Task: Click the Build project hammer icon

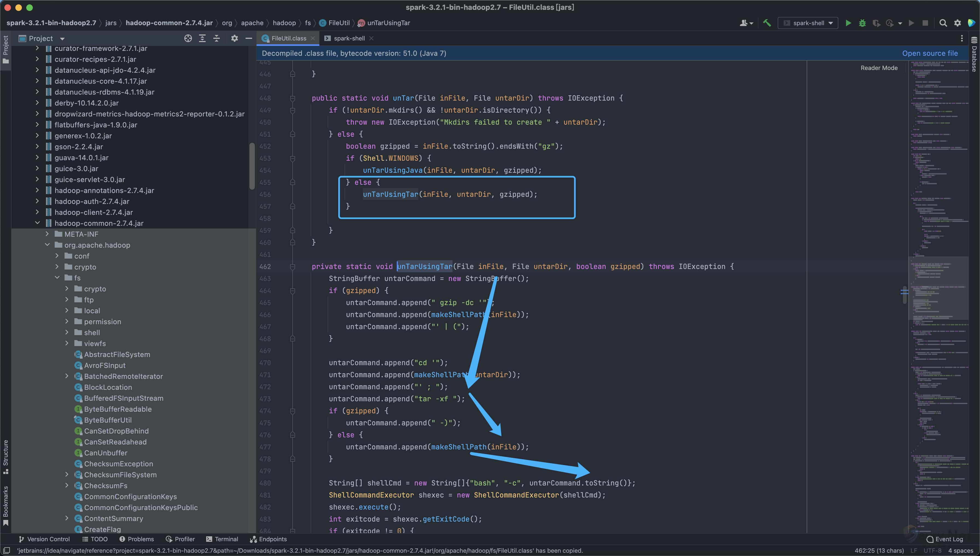Action: point(767,23)
